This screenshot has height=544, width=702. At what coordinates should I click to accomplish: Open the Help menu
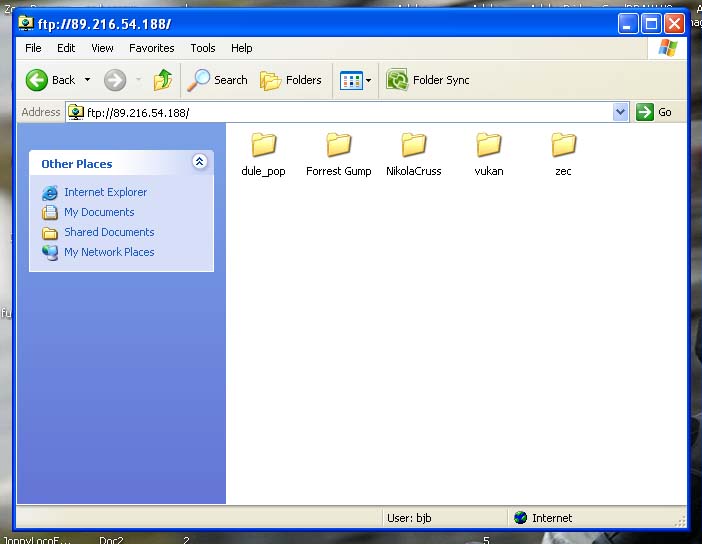pyautogui.click(x=242, y=48)
